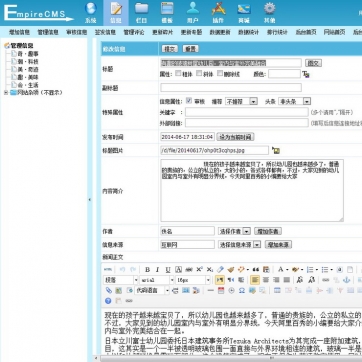
Task: Click the 关键字 keywords input field
Action: point(247,112)
